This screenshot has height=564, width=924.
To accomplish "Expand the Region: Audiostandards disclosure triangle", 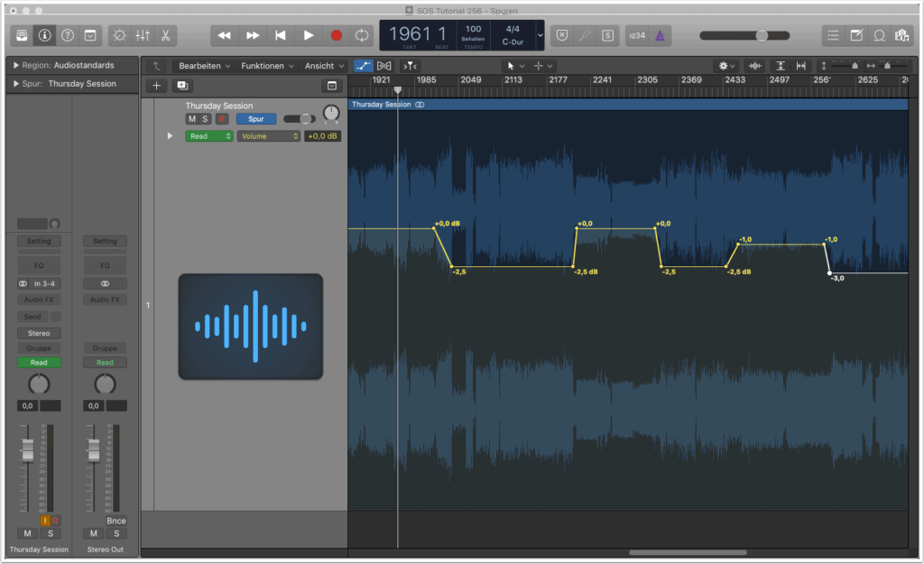I will [16, 66].
